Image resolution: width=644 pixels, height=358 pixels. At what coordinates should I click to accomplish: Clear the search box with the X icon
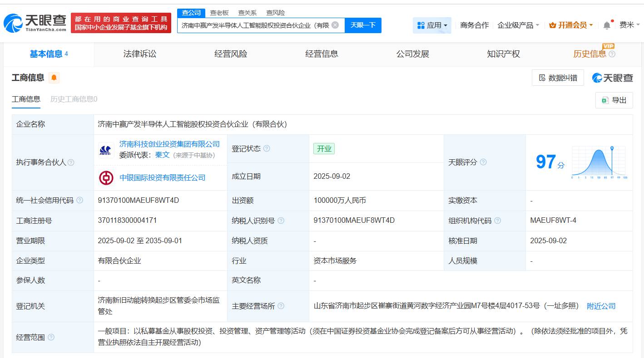[x=335, y=25]
